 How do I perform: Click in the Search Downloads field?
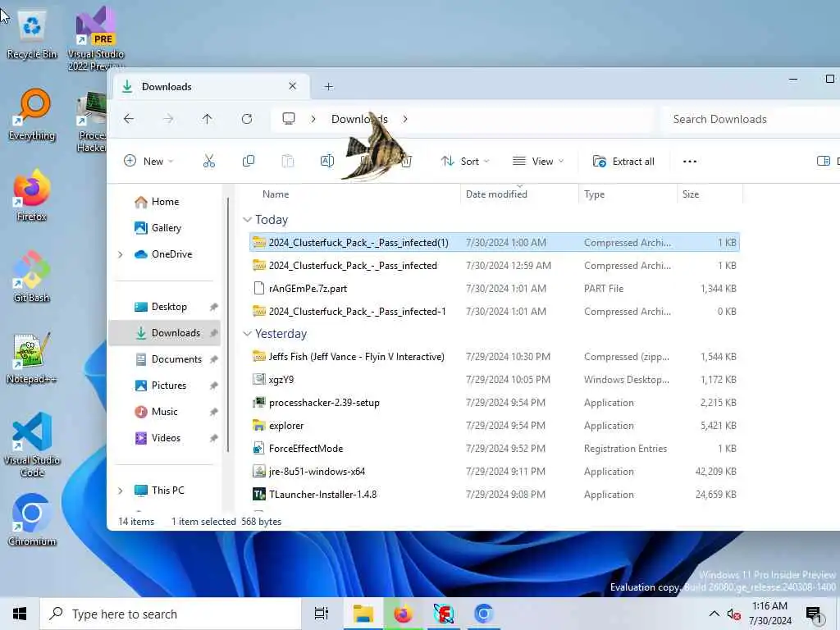tap(750, 119)
